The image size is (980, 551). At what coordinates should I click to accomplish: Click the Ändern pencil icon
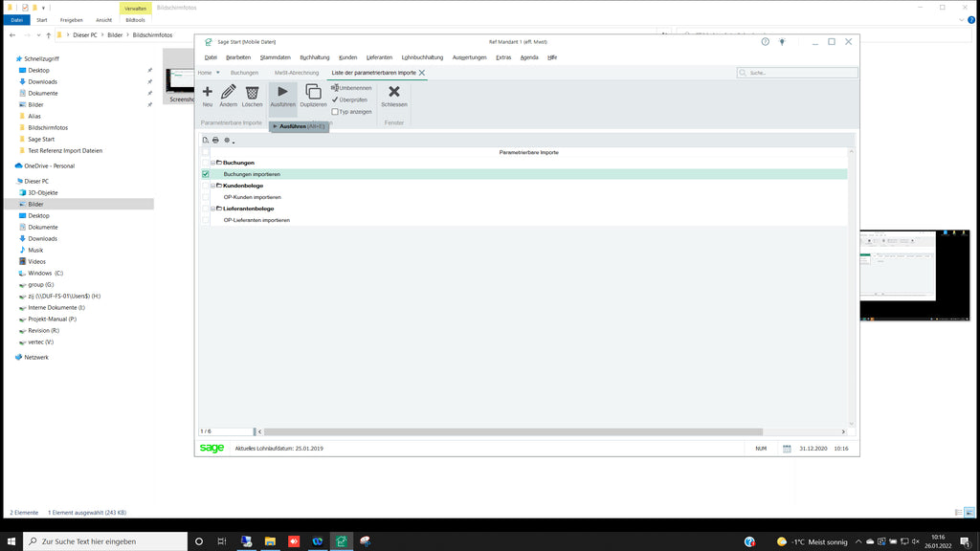click(x=229, y=92)
